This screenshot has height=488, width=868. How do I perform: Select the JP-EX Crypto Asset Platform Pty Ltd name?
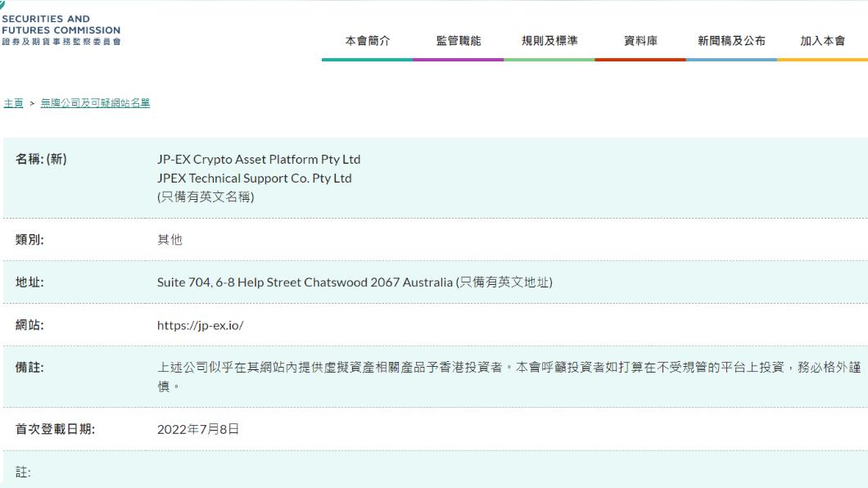(x=259, y=160)
